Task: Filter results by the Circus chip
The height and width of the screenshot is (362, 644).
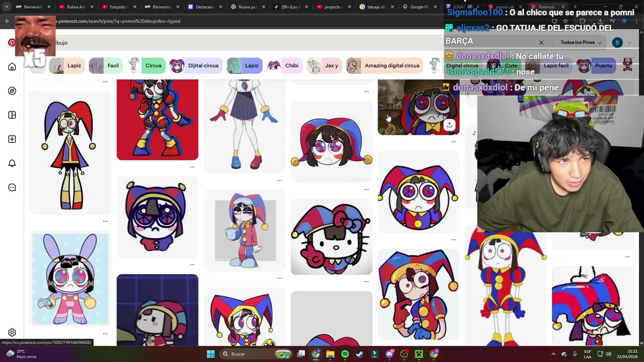Action: click(145, 65)
